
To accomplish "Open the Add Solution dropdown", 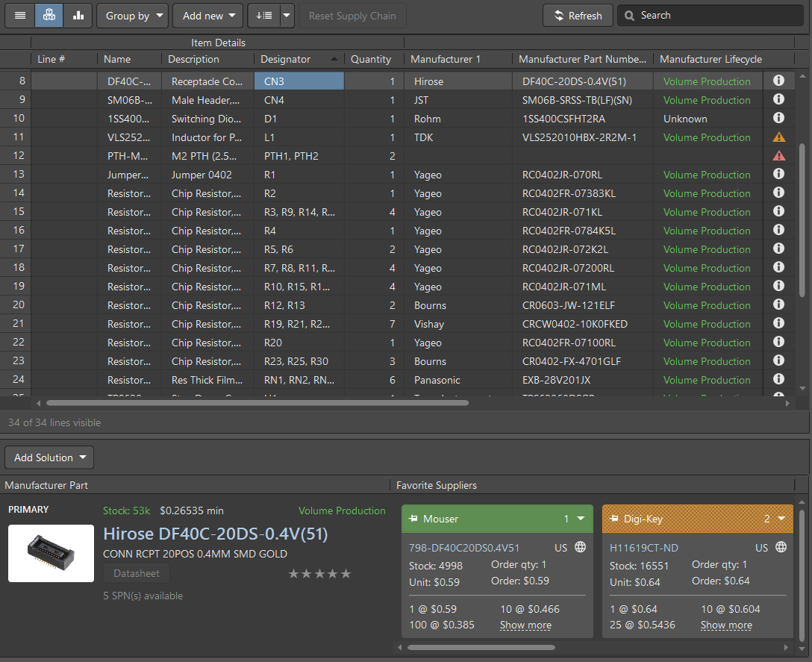I will click(49, 458).
